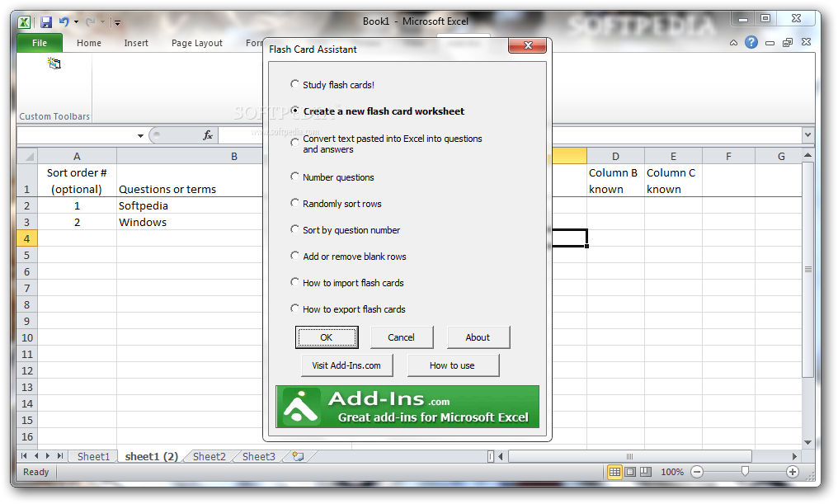Click the Excel application icon in title bar
The image size is (838, 504).
[x=25, y=22]
